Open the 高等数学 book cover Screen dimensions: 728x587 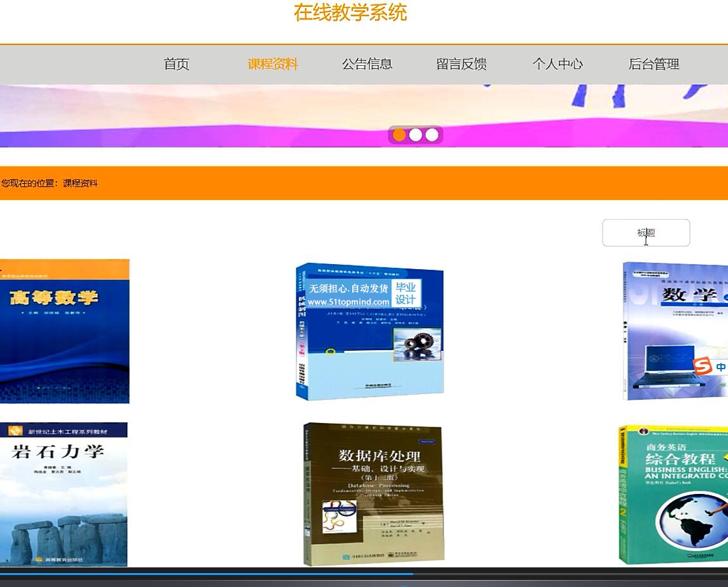point(65,331)
